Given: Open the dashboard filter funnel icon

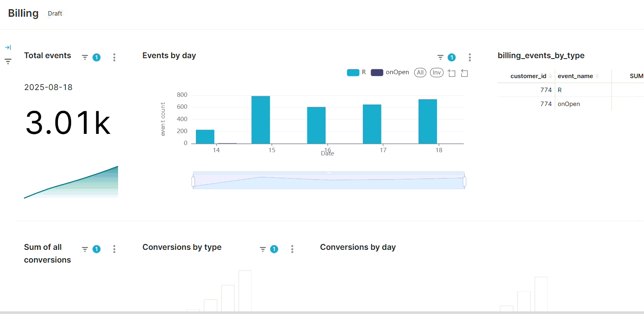Looking at the screenshot, I should (8, 61).
